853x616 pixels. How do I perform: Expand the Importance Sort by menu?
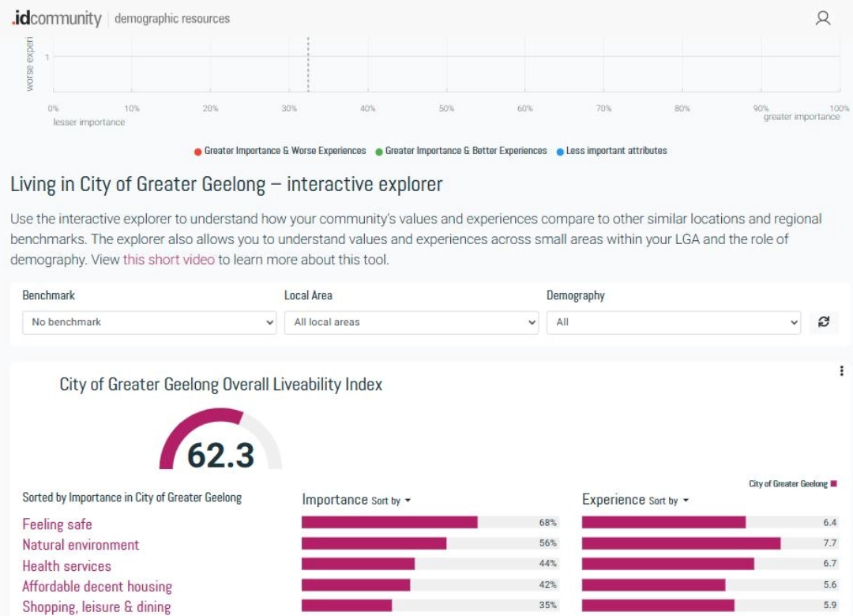(391, 501)
